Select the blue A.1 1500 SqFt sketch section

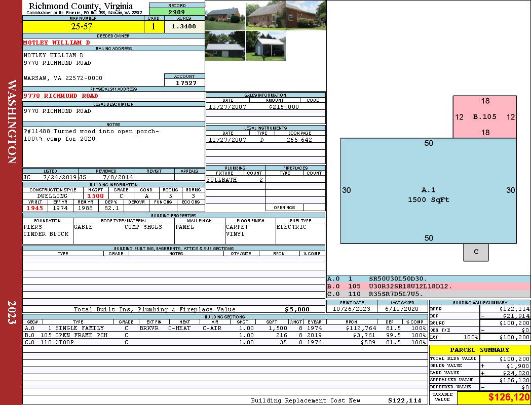[x=428, y=191]
